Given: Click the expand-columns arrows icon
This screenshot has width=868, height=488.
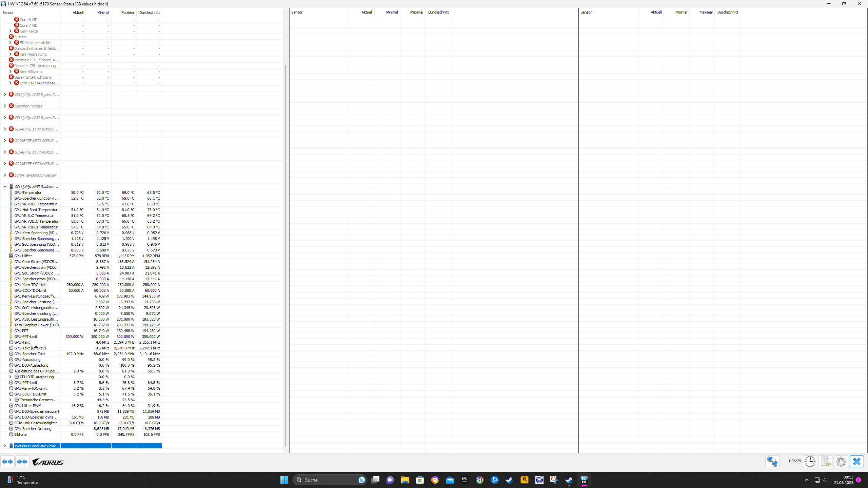Looking at the screenshot, I should coord(7,462).
